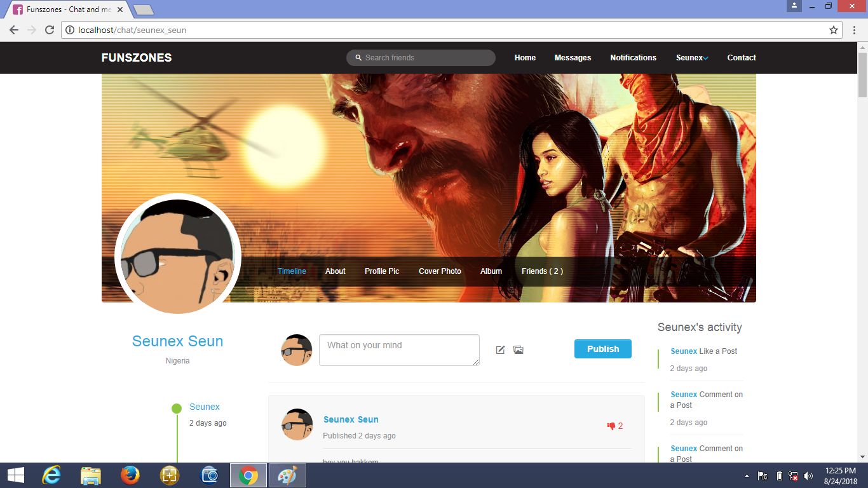Open the Paint app in taskbar
868x488 pixels.
288,475
